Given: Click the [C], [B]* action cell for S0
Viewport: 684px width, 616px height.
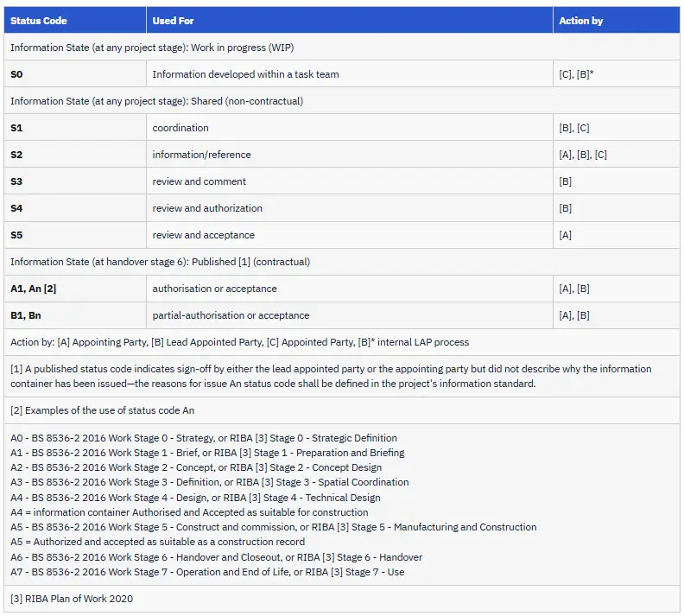Looking at the screenshot, I should (617, 73).
